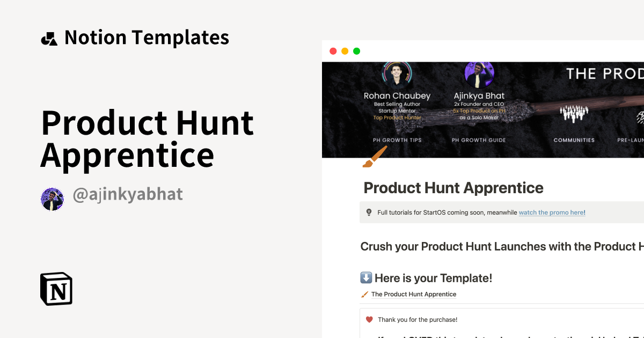The height and width of the screenshot is (338, 644).
Task: Click the heart icon in the thank-you callout
Action: pyautogui.click(x=369, y=319)
